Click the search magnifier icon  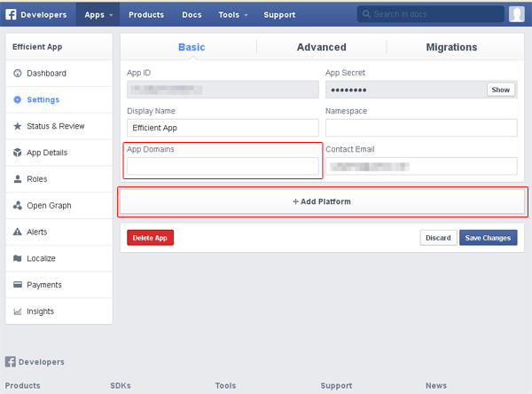366,14
